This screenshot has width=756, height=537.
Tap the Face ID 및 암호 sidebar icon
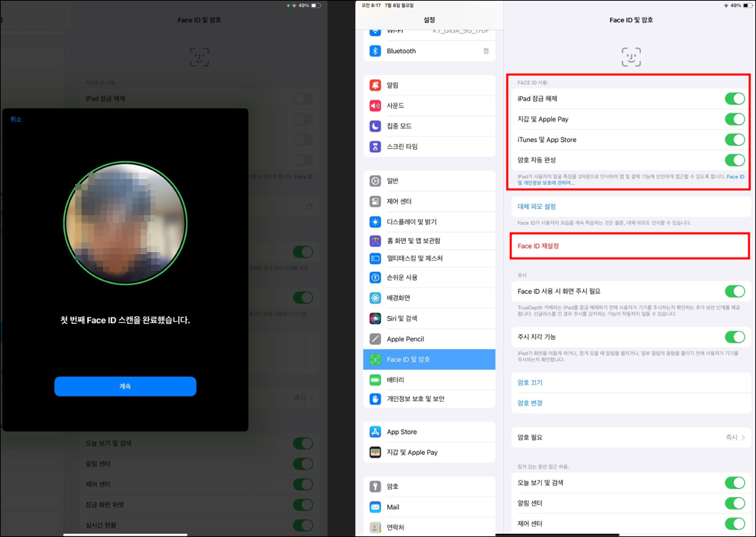pyautogui.click(x=375, y=359)
